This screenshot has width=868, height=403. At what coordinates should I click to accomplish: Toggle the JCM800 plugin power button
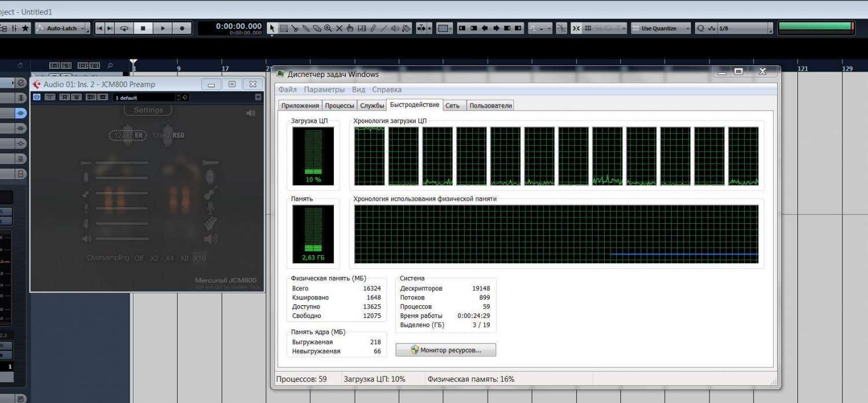pyautogui.click(x=36, y=97)
